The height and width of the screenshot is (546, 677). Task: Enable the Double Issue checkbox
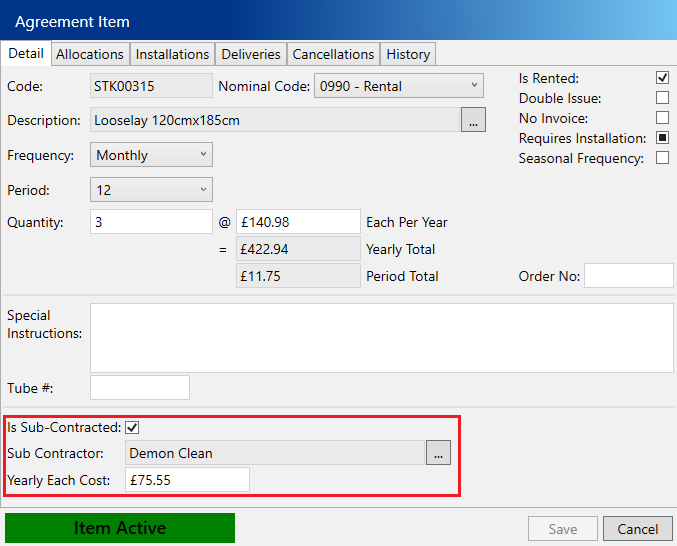click(662, 98)
